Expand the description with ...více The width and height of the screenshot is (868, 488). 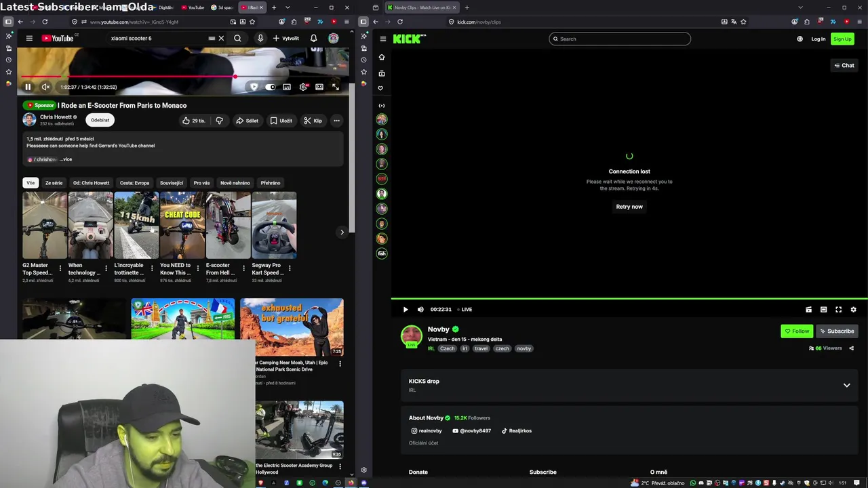click(x=66, y=159)
